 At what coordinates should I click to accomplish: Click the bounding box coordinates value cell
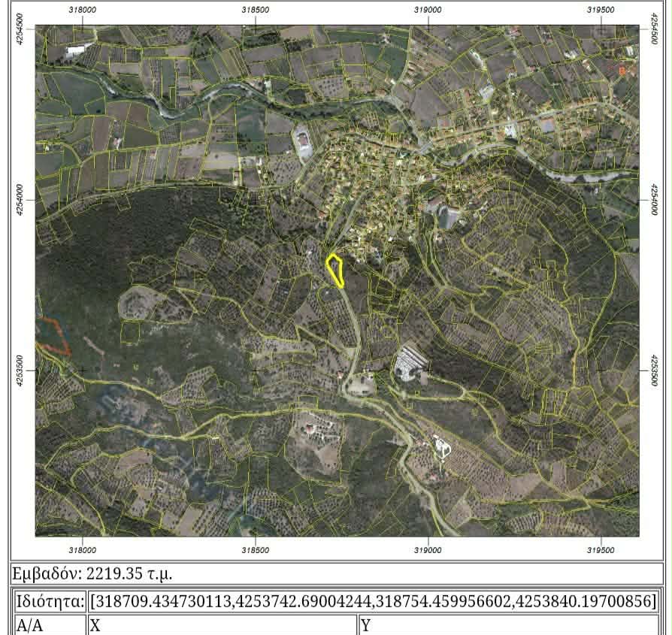(373, 602)
